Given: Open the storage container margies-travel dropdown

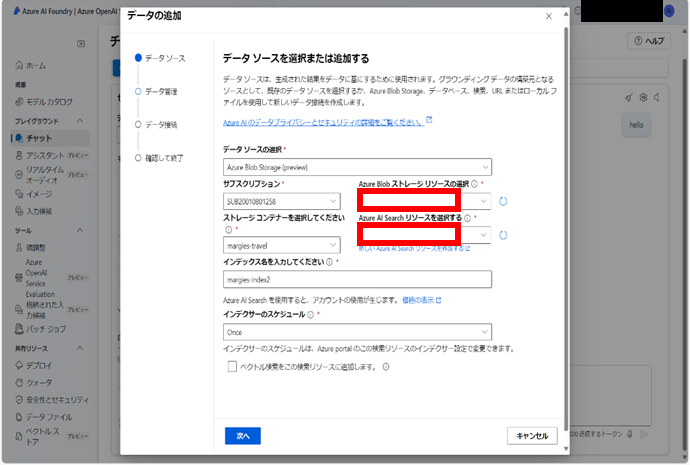Looking at the screenshot, I should 282,245.
